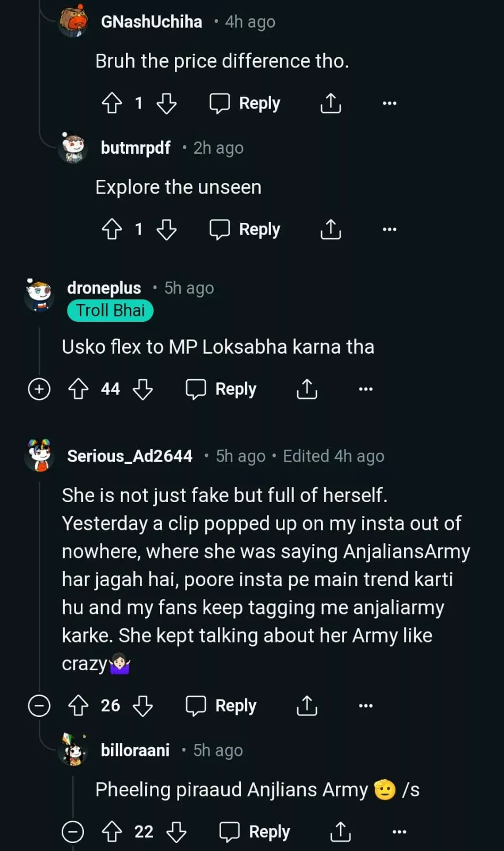Downvote GNashUchiha's comment
The width and height of the screenshot is (504, 851).
pos(166,103)
